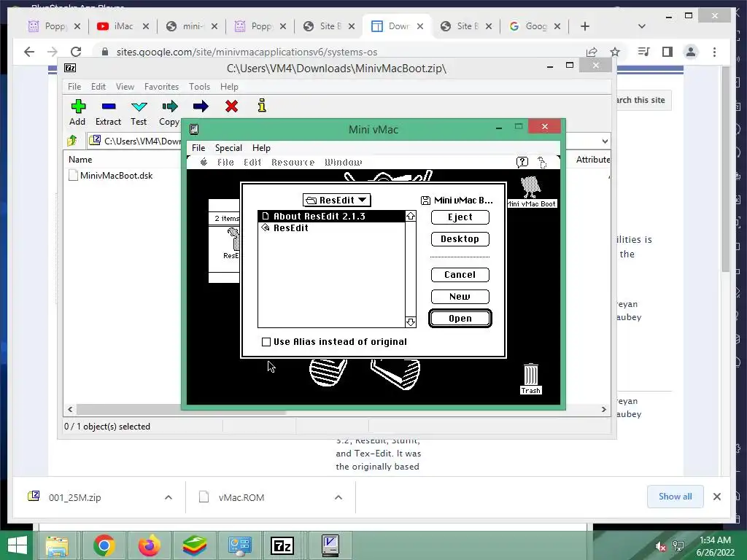Click the file list scroll up arrow
This screenshot has width=747, height=560.
click(x=411, y=216)
